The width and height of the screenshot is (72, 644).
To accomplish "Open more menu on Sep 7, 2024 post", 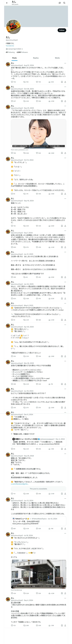I will [x=65, y=231].
